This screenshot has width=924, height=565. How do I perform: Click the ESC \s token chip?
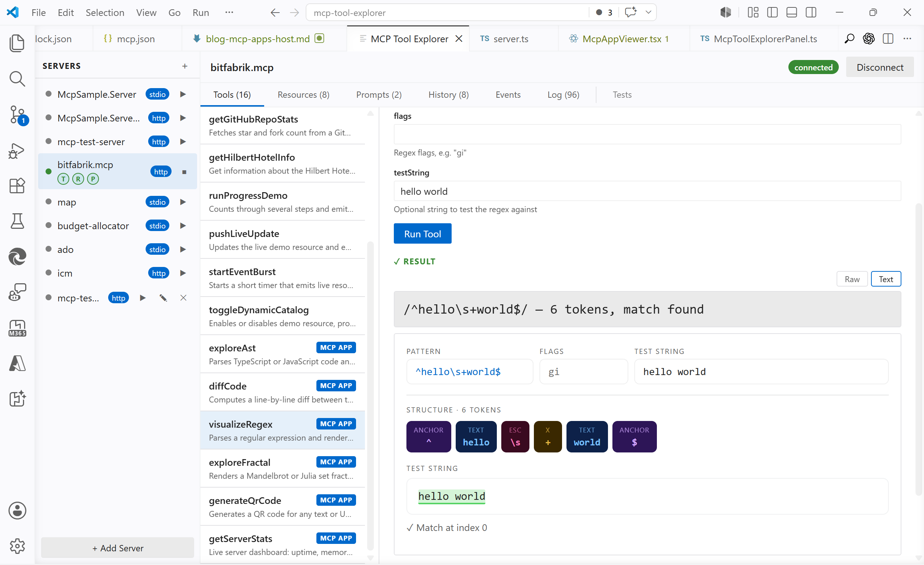click(515, 437)
